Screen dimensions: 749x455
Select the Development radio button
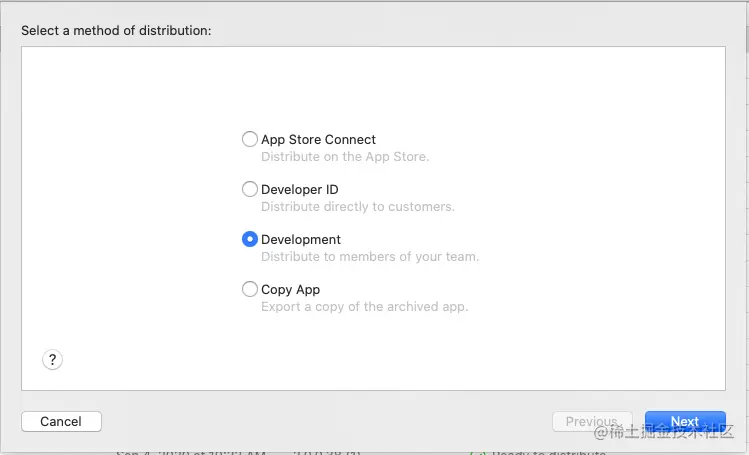click(249, 239)
